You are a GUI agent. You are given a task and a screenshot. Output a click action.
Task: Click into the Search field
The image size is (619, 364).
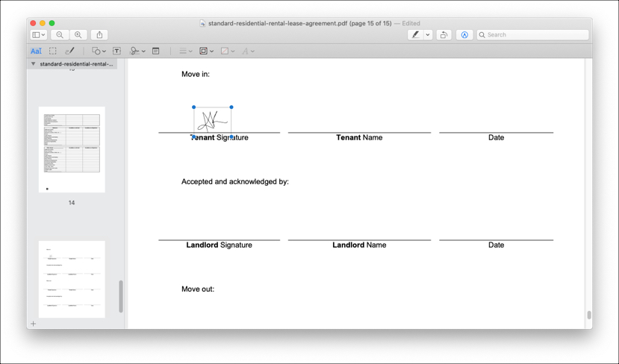tap(532, 35)
